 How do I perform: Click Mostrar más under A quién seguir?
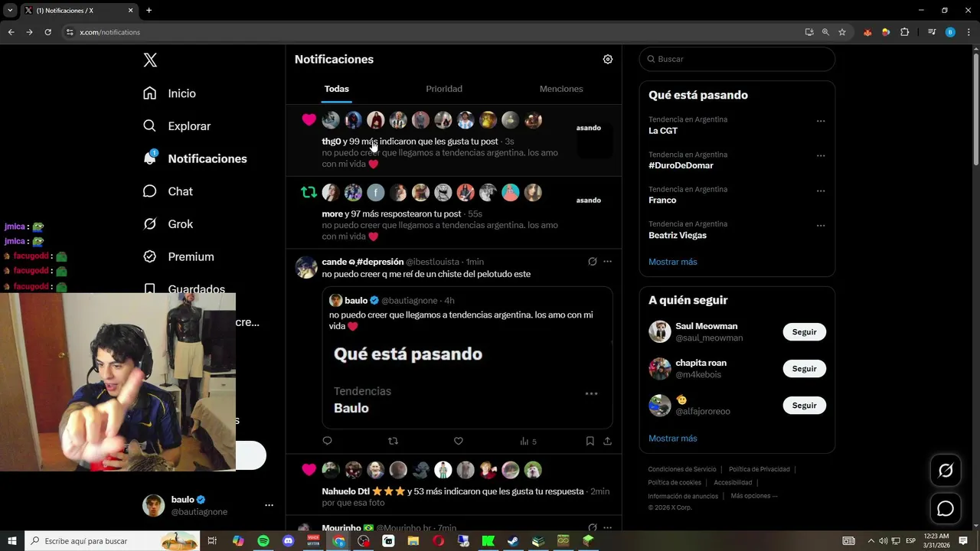pyautogui.click(x=673, y=439)
